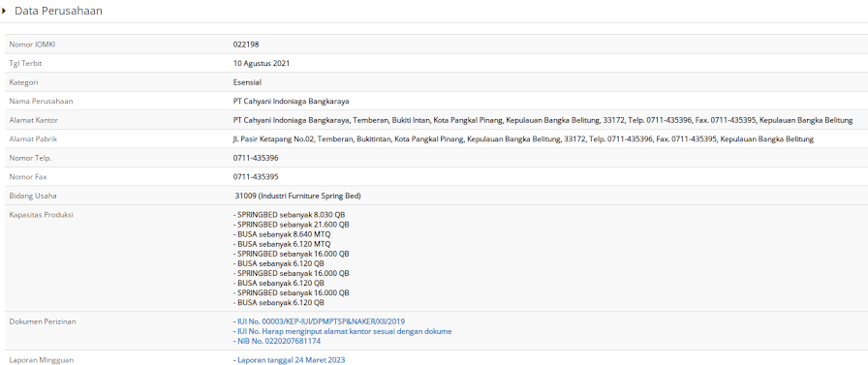Image resolution: width=868 pixels, height=365 pixels.
Task: Open IUI No. Harap menginput alamat link
Action: click(343, 331)
